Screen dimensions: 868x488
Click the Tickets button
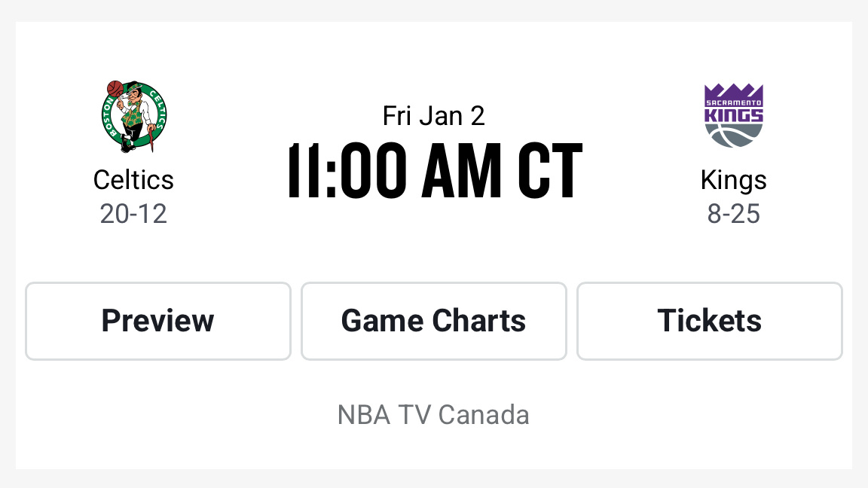point(709,321)
